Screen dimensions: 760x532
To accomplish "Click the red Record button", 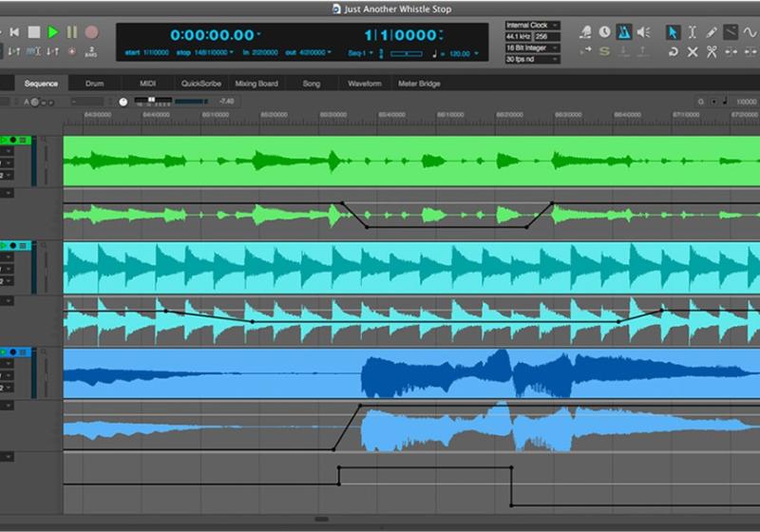I will coord(91,32).
